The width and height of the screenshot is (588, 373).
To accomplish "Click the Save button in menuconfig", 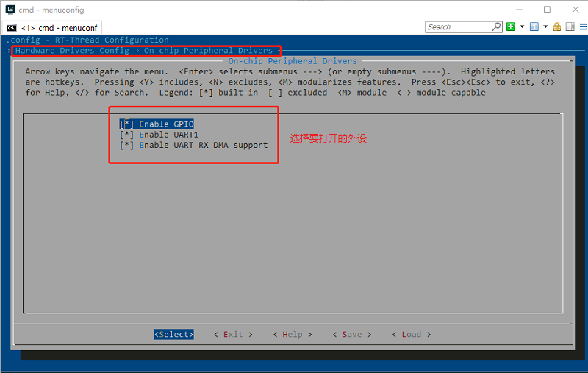I will click(x=351, y=334).
